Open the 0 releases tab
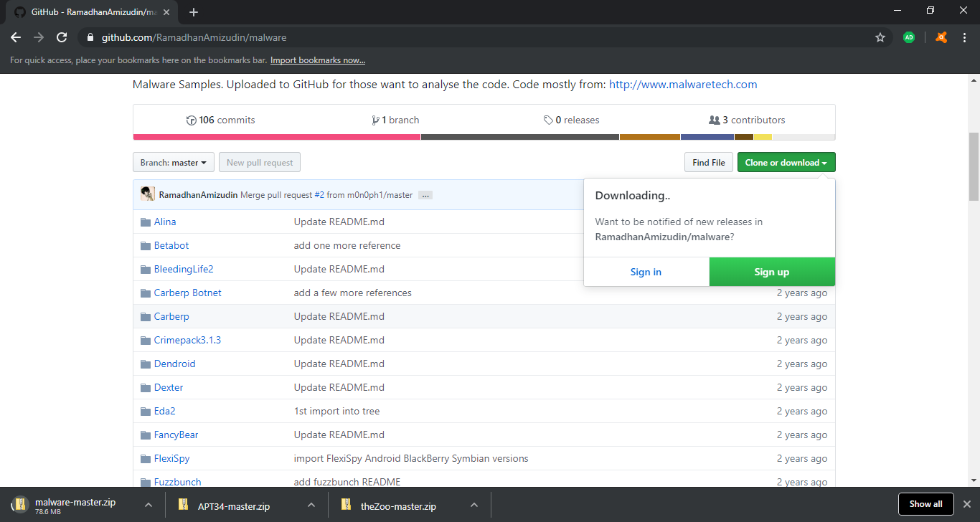This screenshot has height=522, width=980. point(572,120)
